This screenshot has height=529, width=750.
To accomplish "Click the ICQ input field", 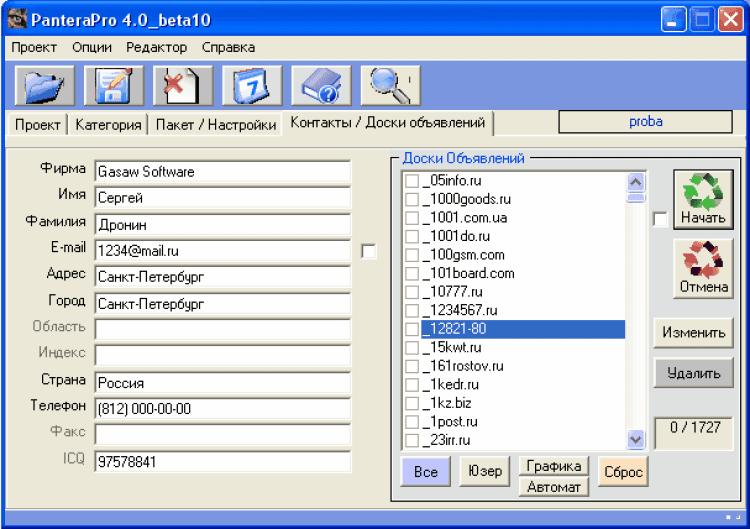I will point(223,462).
